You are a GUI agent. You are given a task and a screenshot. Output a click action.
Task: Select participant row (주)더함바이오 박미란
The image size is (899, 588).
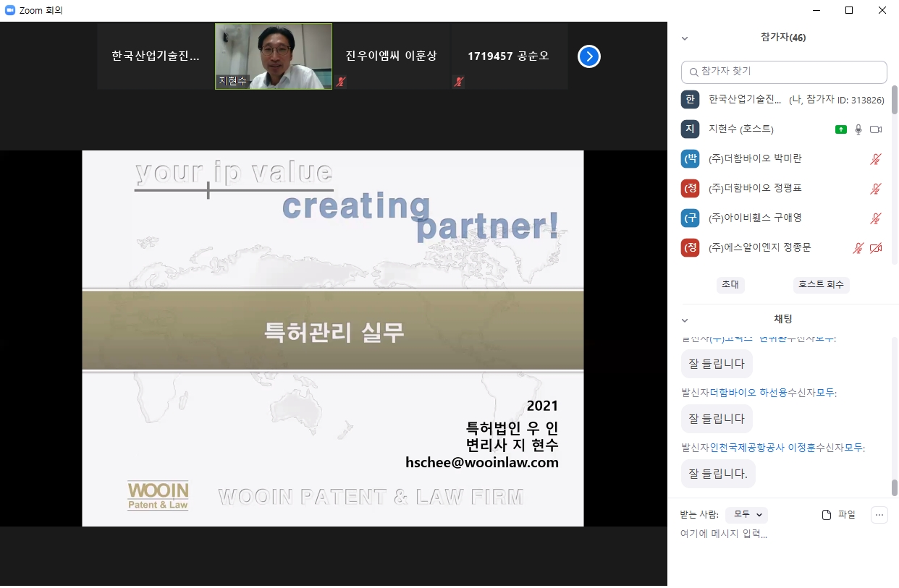click(784, 159)
